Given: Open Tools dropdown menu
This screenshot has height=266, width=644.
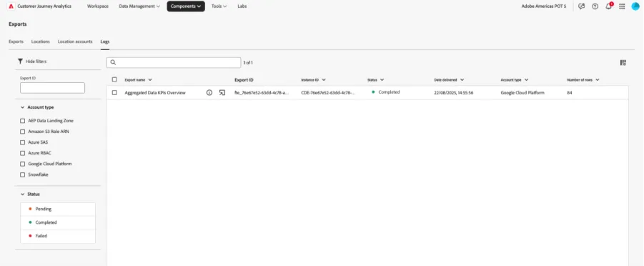Looking at the screenshot, I should point(219,6).
